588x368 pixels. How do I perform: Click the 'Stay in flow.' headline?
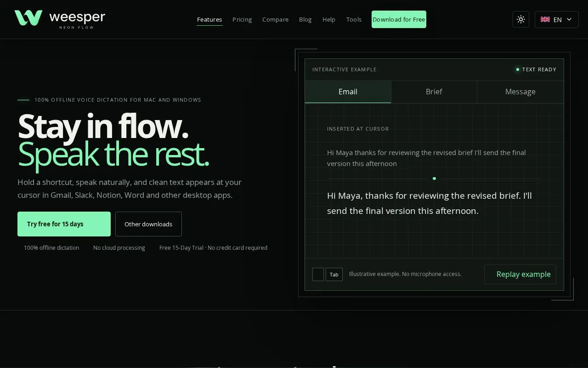pos(103,126)
